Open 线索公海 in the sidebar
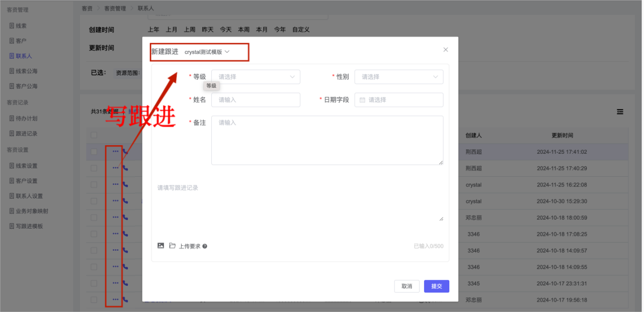 27,71
